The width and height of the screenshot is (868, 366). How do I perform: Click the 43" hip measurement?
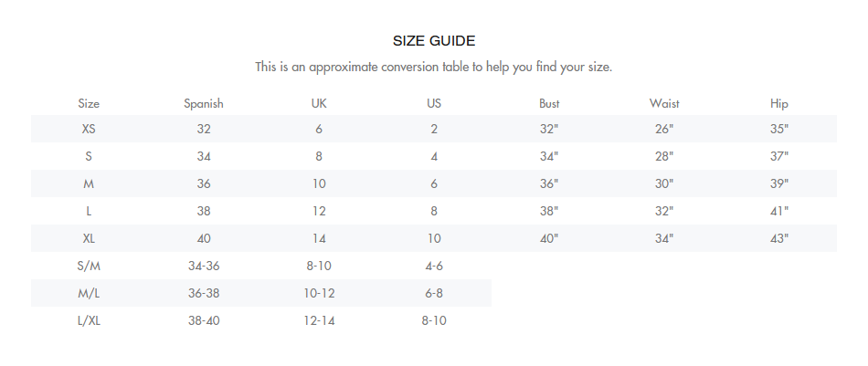click(x=779, y=238)
